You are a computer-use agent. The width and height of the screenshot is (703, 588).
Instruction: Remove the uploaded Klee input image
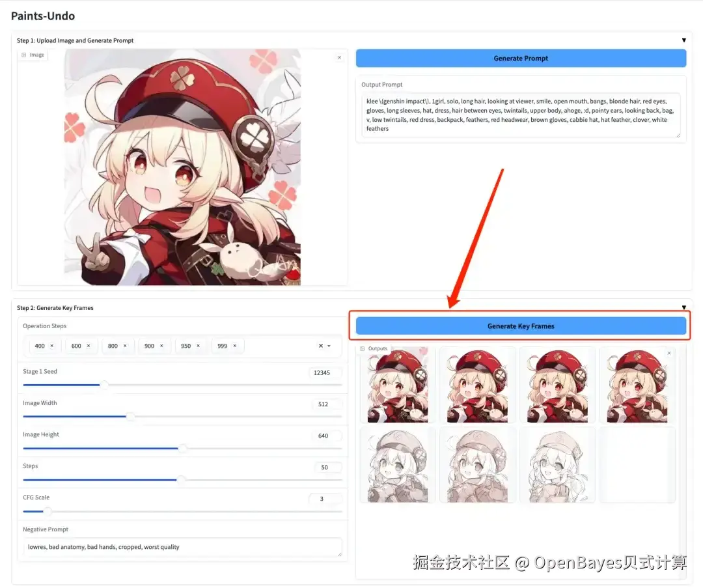[339, 57]
